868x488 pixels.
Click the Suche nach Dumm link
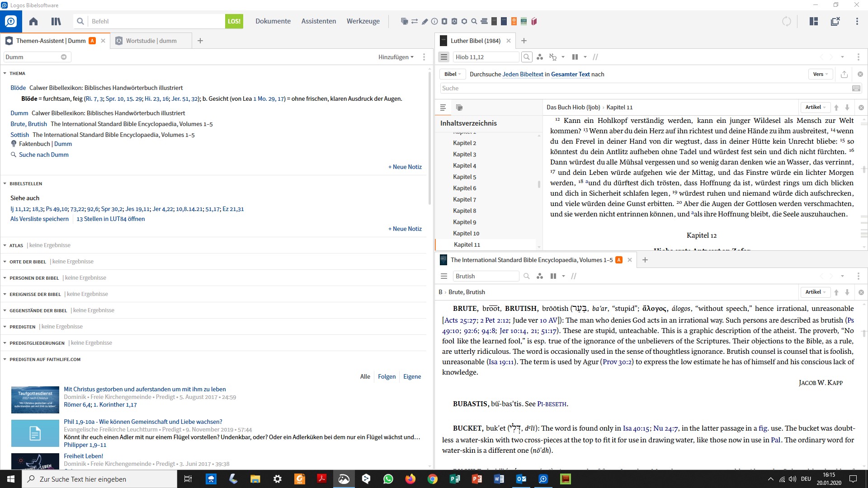click(x=44, y=155)
